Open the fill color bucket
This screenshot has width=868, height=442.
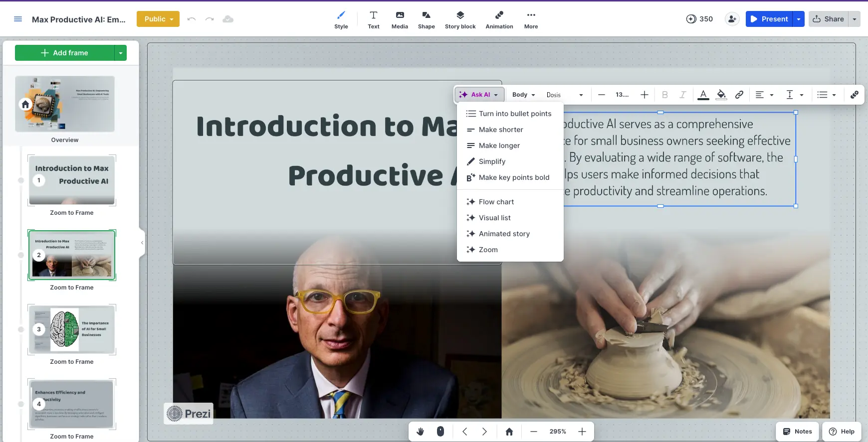[x=721, y=95]
